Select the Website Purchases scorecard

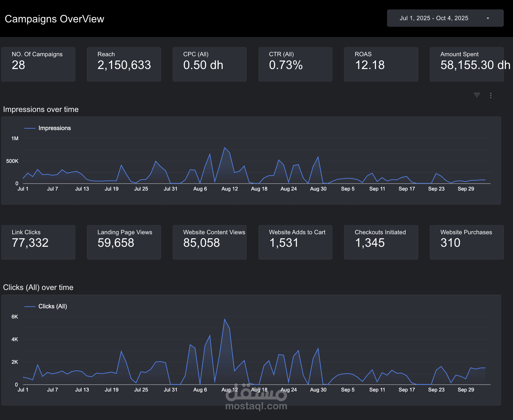pos(467,242)
